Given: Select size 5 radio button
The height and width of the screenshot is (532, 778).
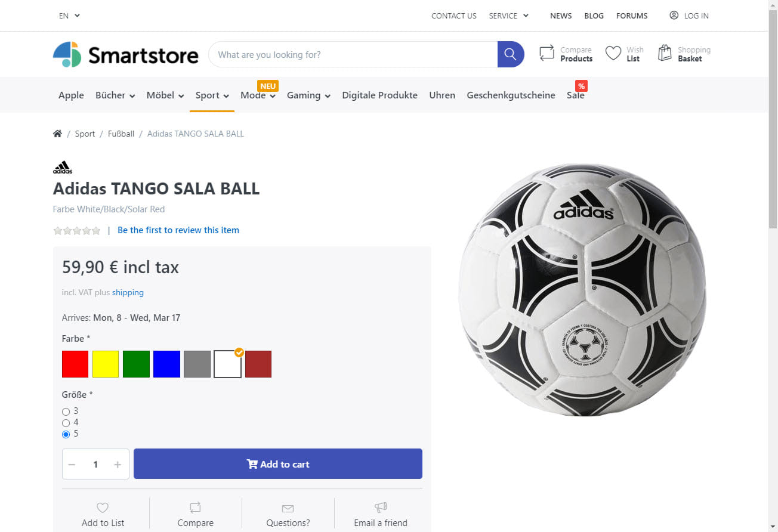Looking at the screenshot, I should coord(66,434).
